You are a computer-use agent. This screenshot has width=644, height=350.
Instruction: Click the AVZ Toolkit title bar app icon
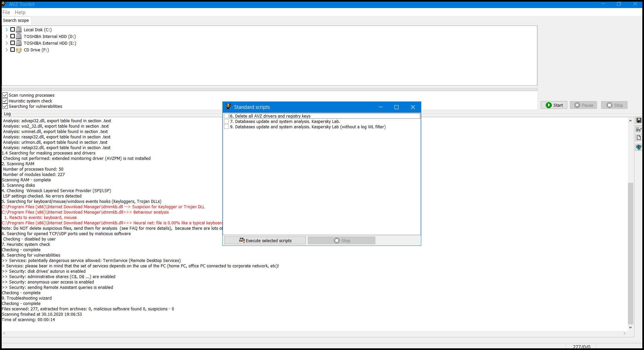(4, 4)
